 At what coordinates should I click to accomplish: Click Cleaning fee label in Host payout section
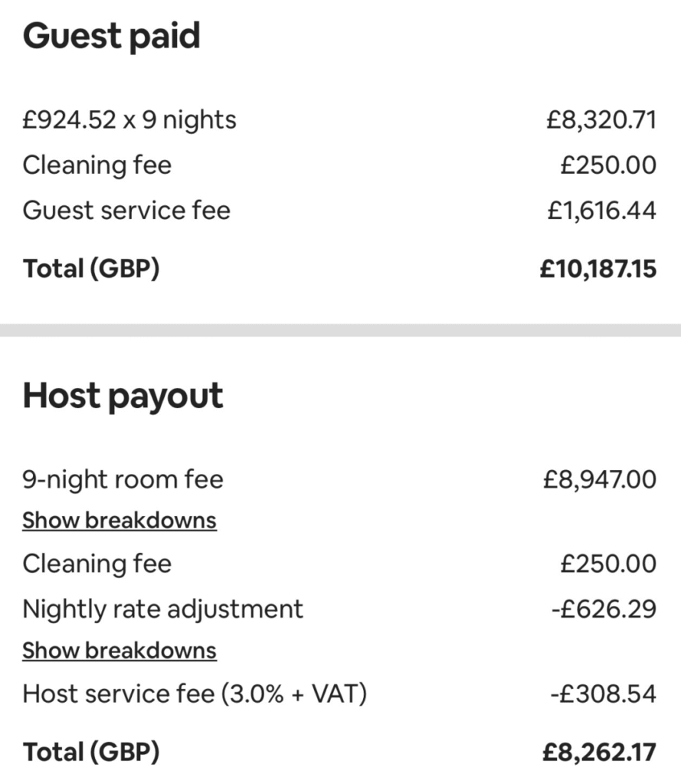coord(97,564)
